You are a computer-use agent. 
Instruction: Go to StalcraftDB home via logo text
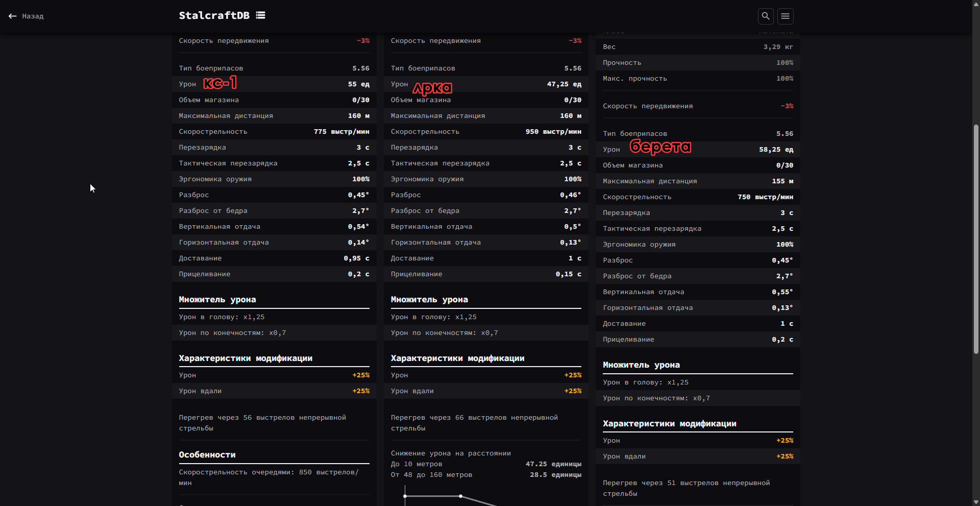tap(214, 15)
